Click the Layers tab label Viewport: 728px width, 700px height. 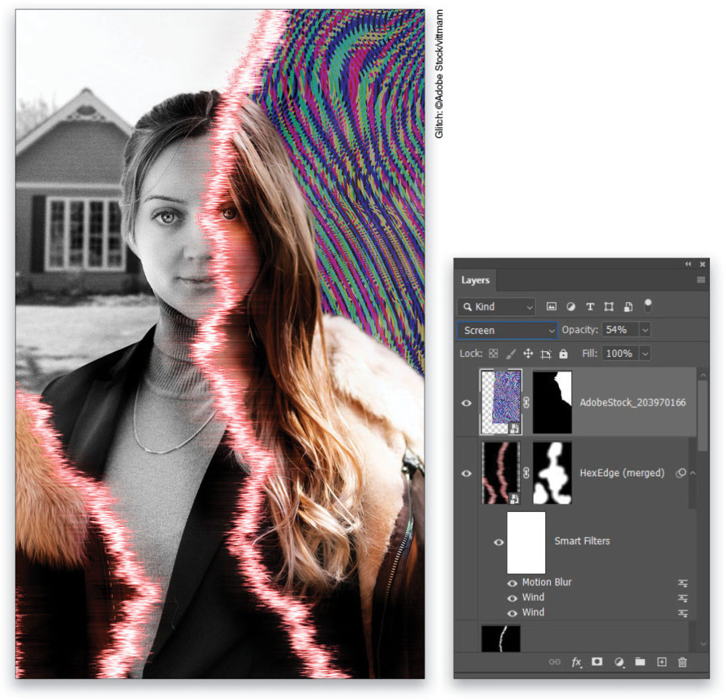[475, 281]
